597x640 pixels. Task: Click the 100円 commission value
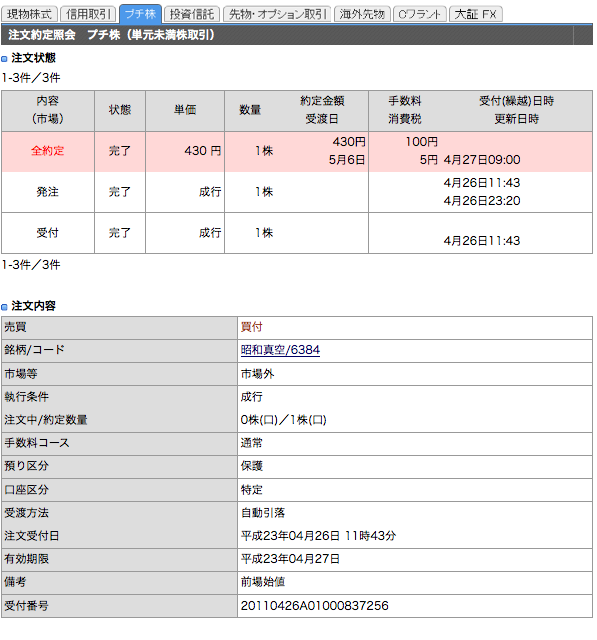(x=422, y=142)
